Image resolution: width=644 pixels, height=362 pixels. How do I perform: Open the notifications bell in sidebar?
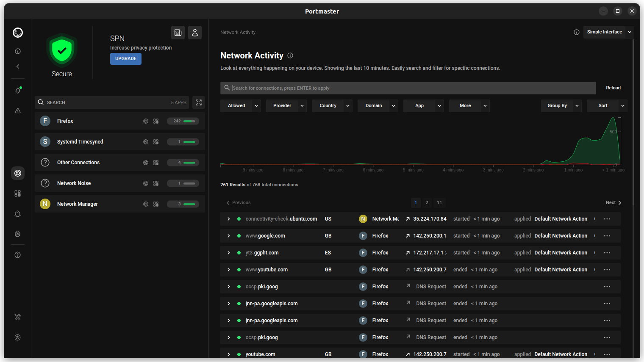coord(18,91)
